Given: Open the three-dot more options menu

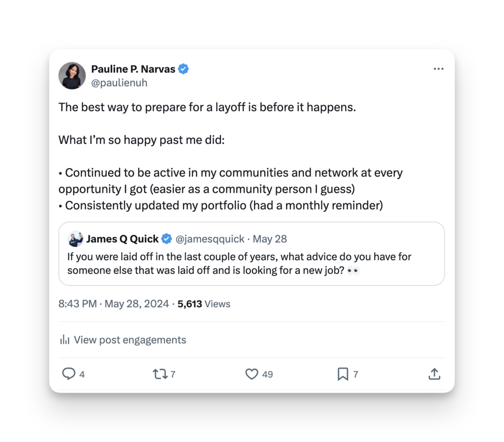Looking at the screenshot, I should (x=439, y=69).
